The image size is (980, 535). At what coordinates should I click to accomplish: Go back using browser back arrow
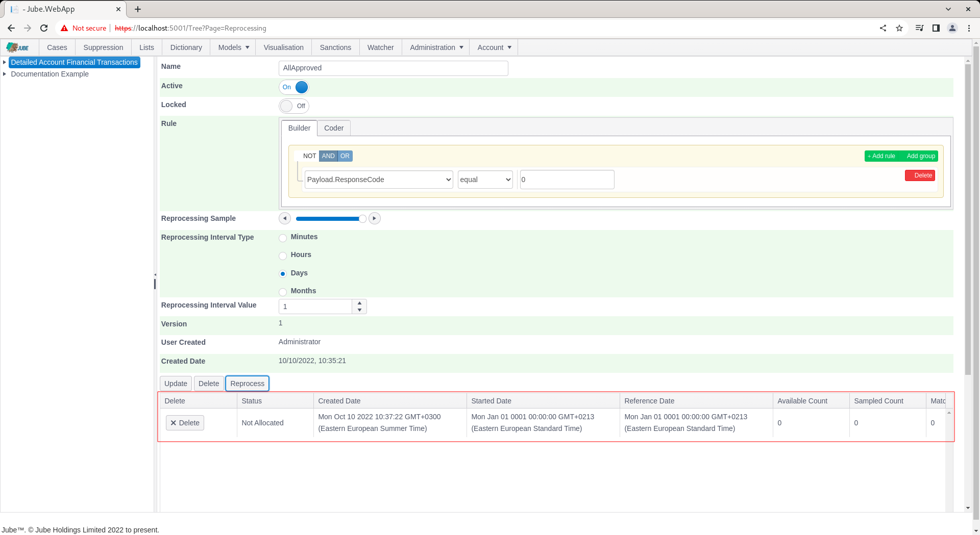(x=11, y=28)
